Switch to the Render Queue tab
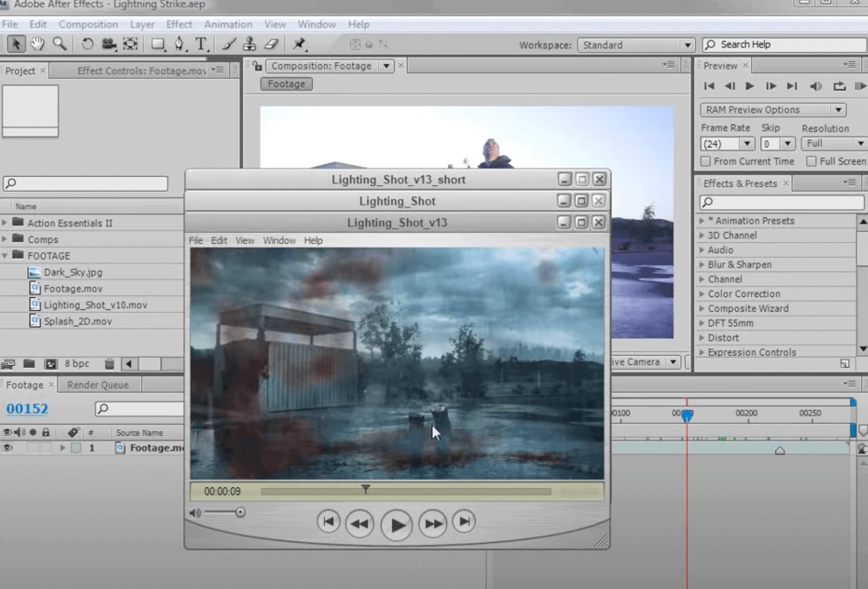 97,385
